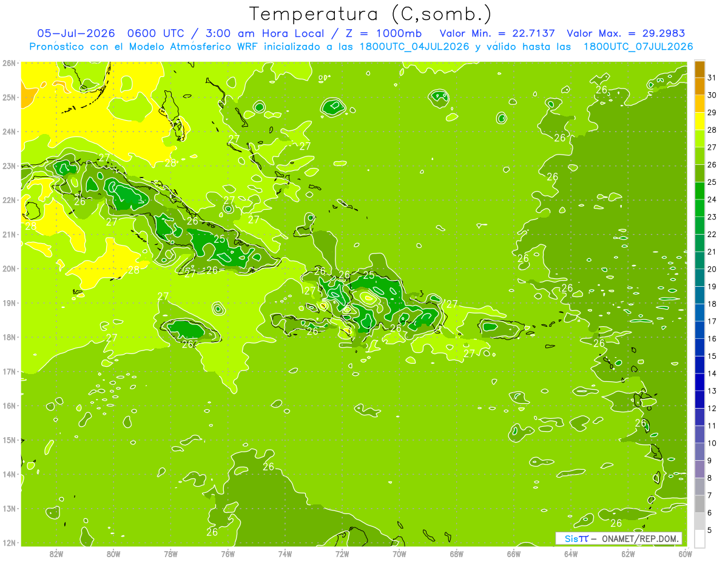Screen dimensions: 728x562
Task: Click the longitude axis label 74W
Action: click(x=285, y=554)
